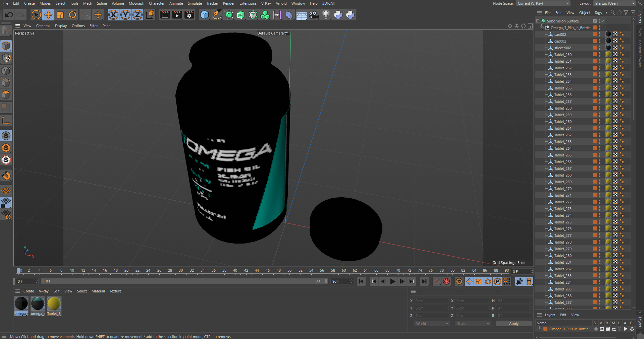Click the Camera object icon
Image resolution: width=644 pixels, height=339 pixels.
coord(314,15)
